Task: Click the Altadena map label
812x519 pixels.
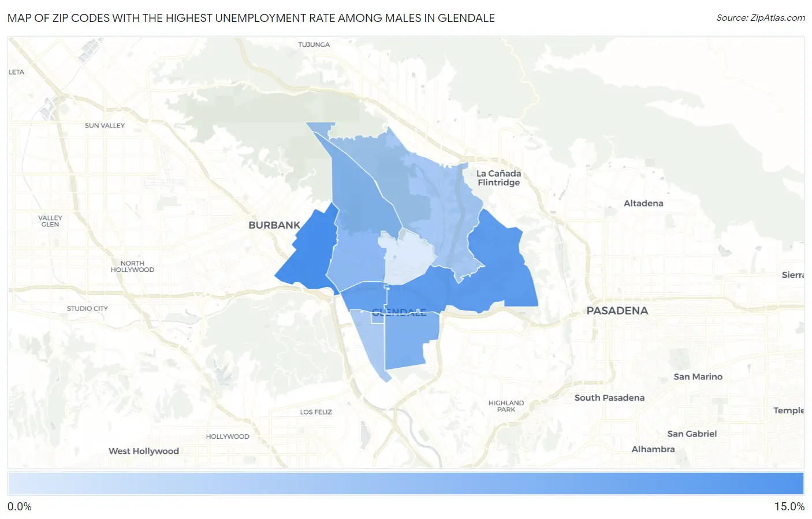Action: (643, 203)
